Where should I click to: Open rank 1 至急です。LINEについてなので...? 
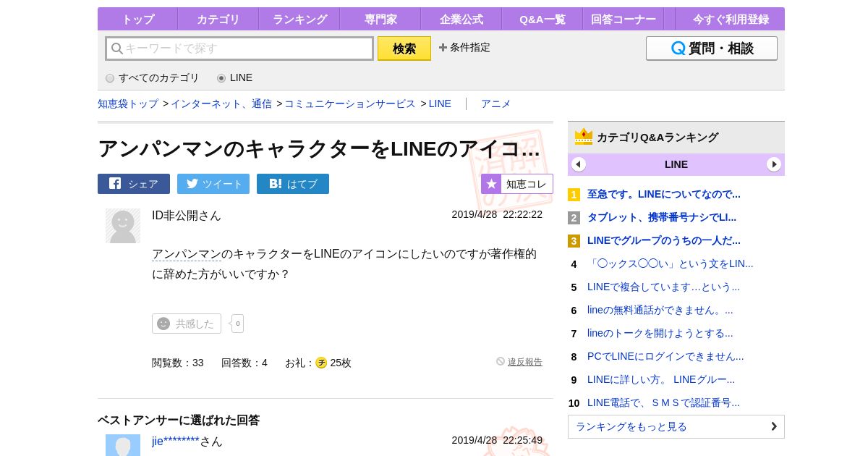664,194
